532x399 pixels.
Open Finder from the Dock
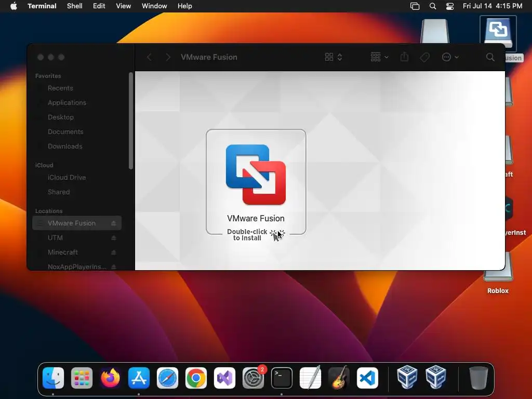point(54,378)
